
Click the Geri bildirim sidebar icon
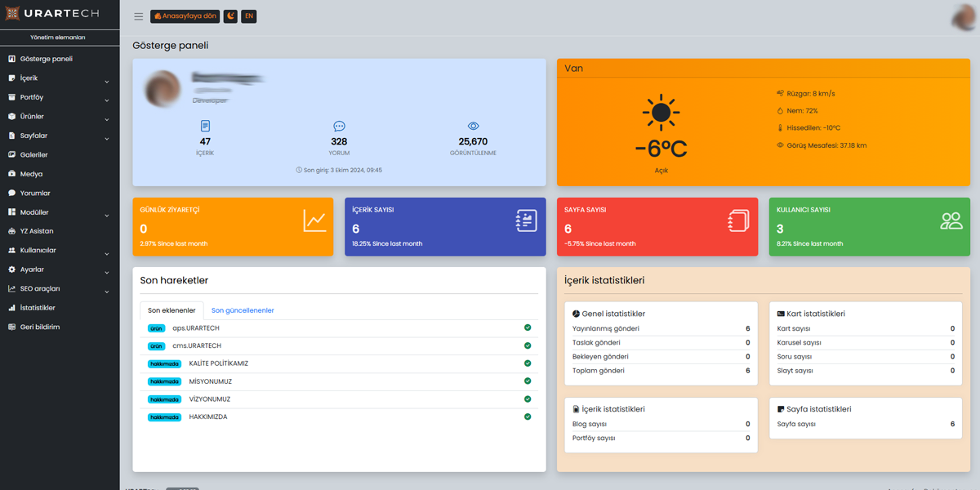pos(11,327)
